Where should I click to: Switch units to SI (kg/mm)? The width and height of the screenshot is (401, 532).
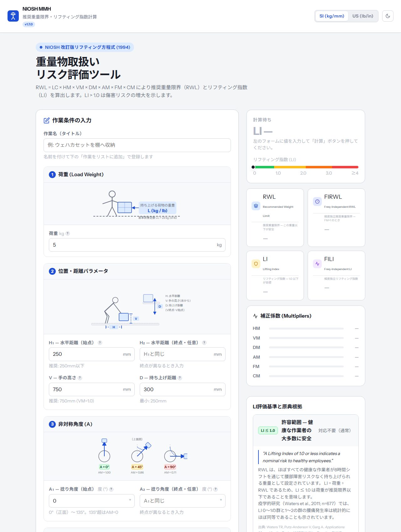332,16
